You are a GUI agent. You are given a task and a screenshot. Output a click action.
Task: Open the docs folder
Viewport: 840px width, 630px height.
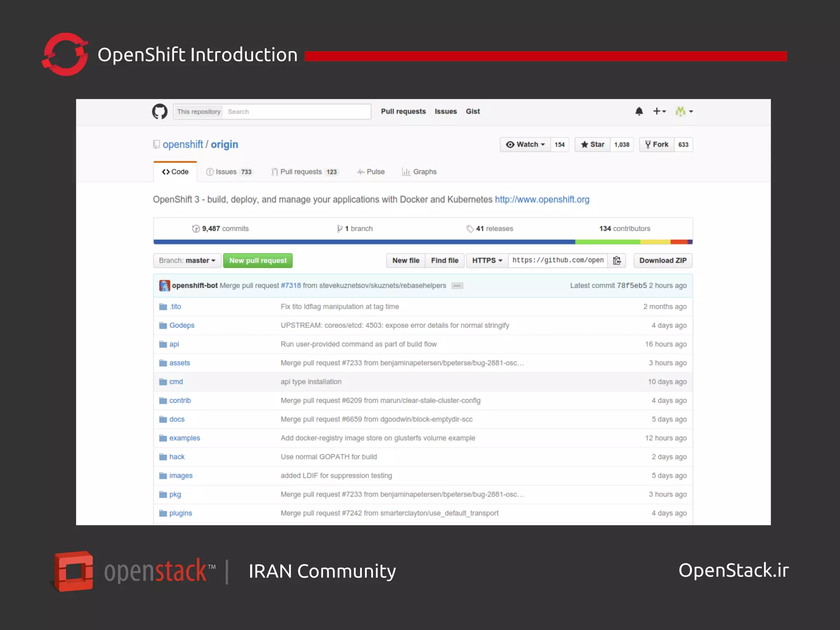[177, 419]
